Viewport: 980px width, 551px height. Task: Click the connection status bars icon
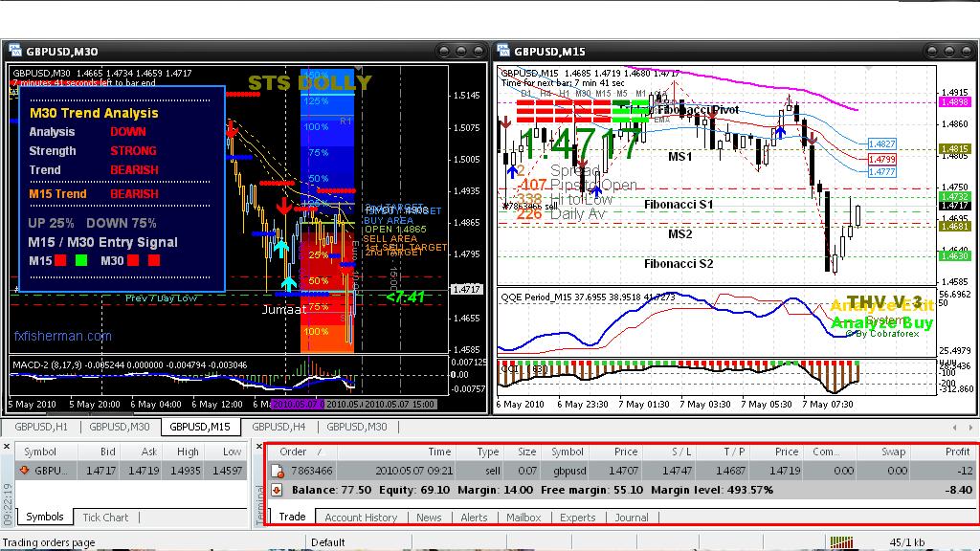tap(842, 542)
